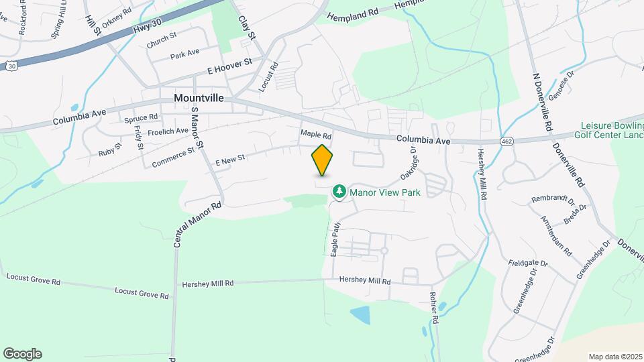Click the Rembrandt Dr label
This screenshot has width=644, height=362.
pyautogui.click(x=553, y=200)
